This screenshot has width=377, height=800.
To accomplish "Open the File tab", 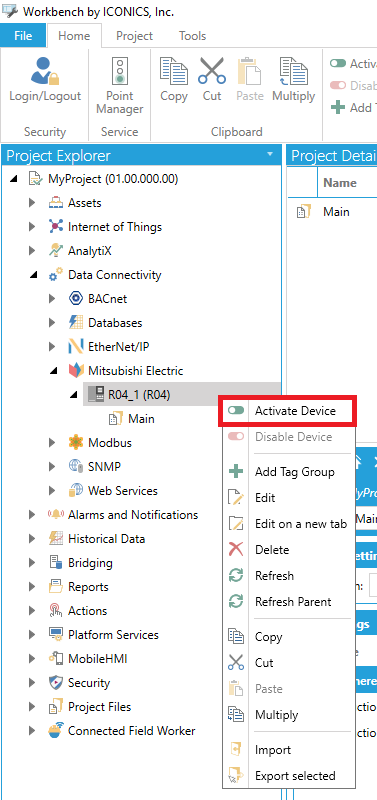I will pyautogui.click(x=23, y=36).
